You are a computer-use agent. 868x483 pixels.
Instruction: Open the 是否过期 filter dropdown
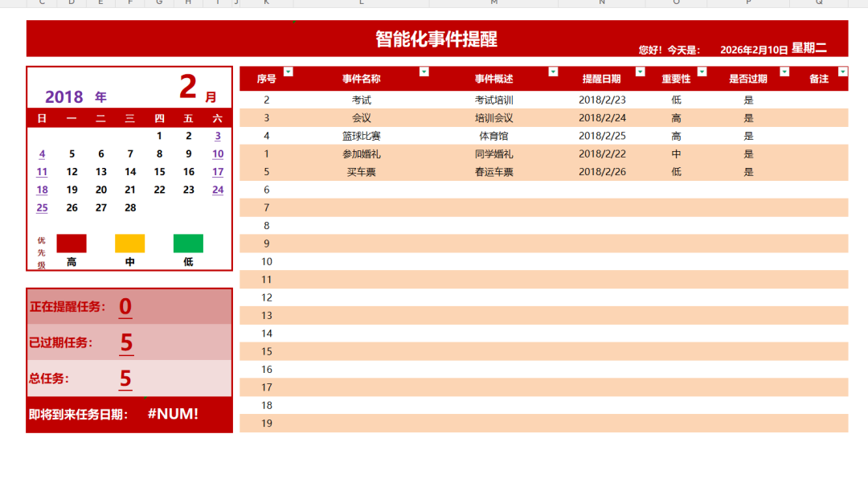(784, 72)
